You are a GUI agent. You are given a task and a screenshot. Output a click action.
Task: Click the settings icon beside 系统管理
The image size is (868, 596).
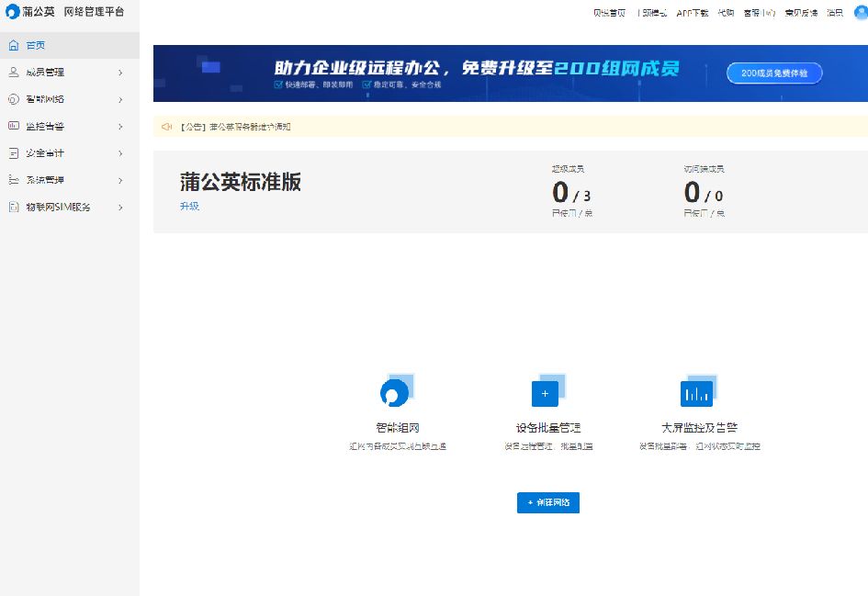(14, 180)
